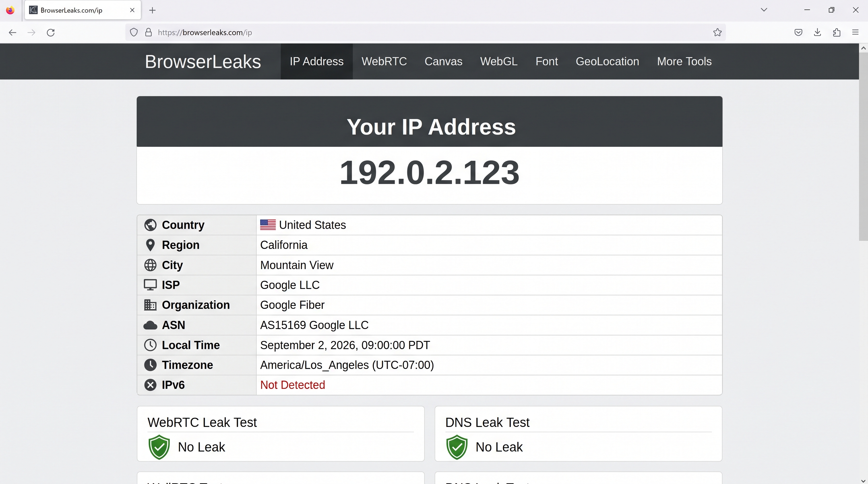Select the Mountain View city value
This screenshot has height=484, width=868.
click(x=297, y=265)
